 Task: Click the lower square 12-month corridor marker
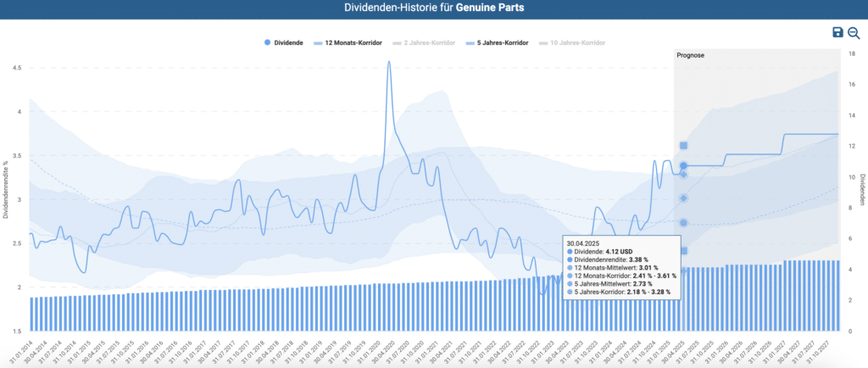[x=683, y=251]
